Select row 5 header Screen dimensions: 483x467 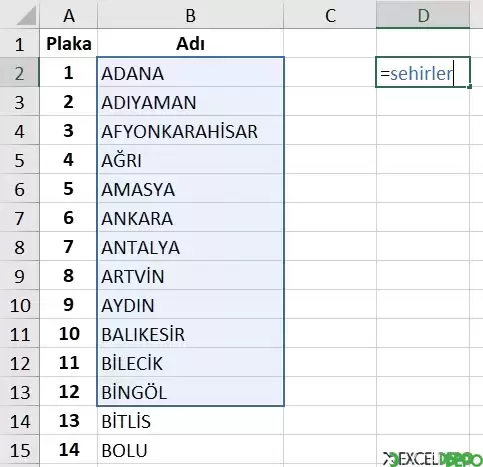coord(19,159)
